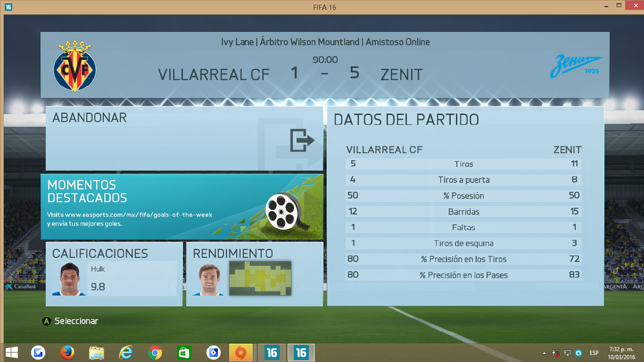Click the Faltas stat row

point(464,228)
